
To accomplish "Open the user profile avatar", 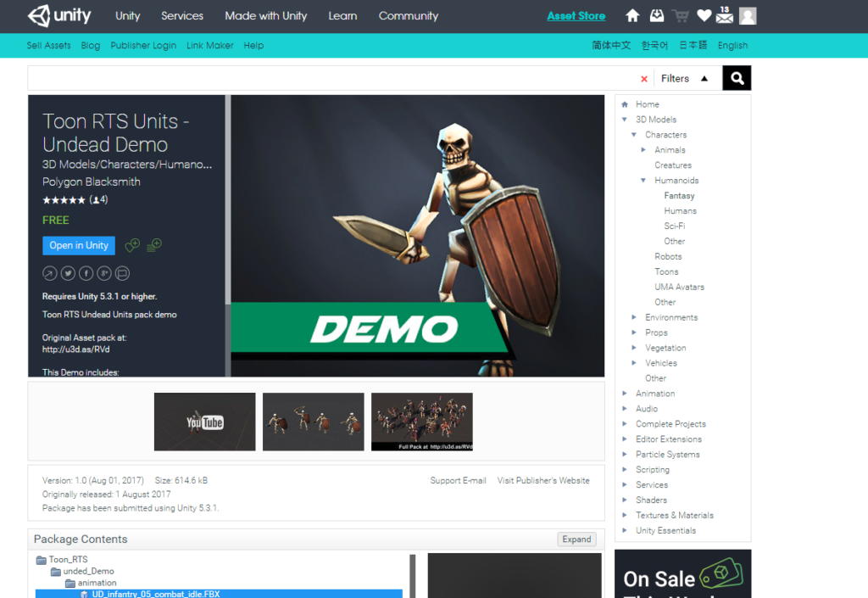I will click(x=748, y=16).
